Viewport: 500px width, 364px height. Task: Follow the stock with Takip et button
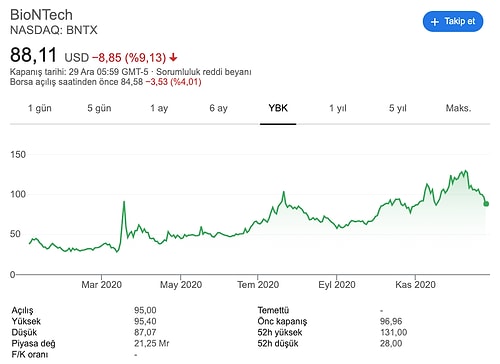coord(453,22)
